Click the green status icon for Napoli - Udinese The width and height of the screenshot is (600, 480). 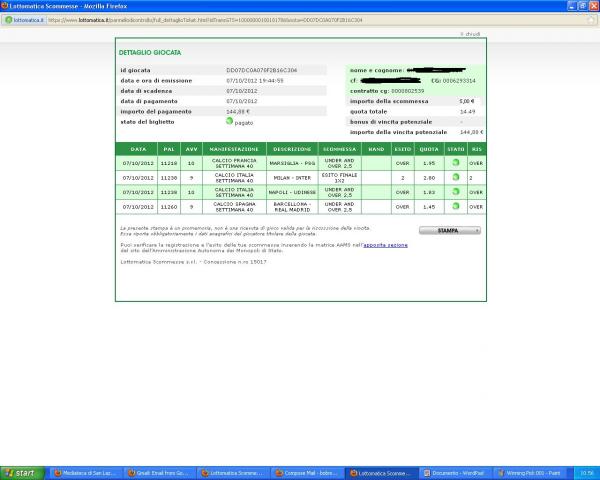(456, 191)
